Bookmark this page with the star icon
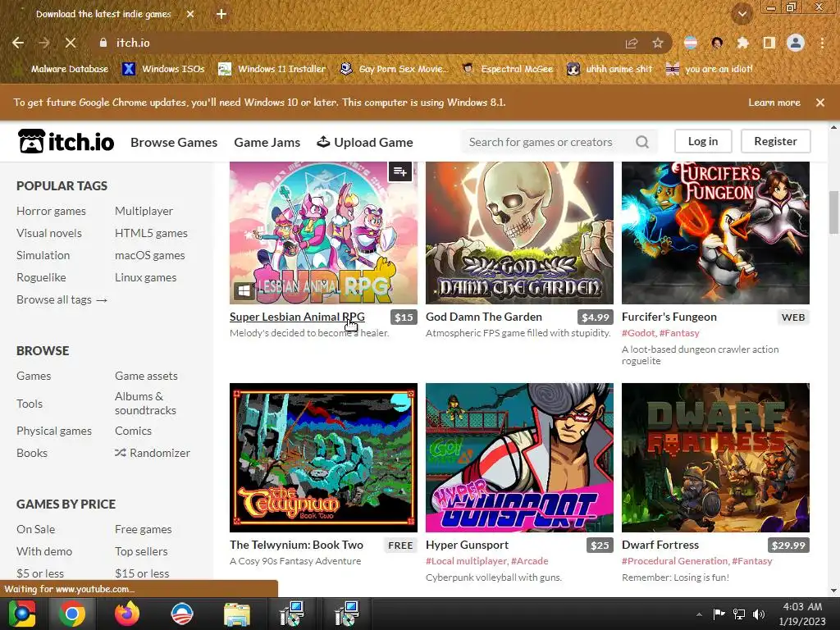The width and height of the screenshot is (840, 630). coord(657,43)
